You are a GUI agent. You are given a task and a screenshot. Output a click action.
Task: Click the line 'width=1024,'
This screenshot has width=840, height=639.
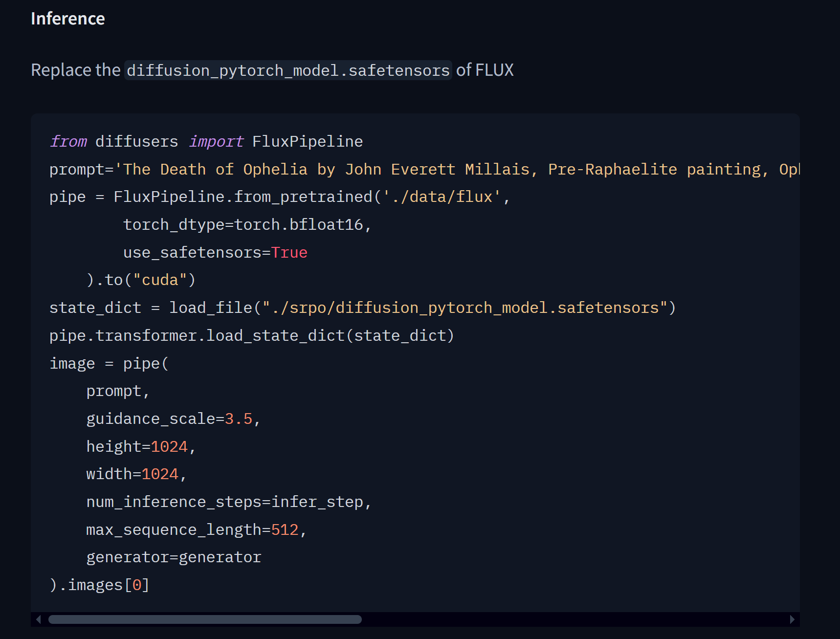(136, 474)
